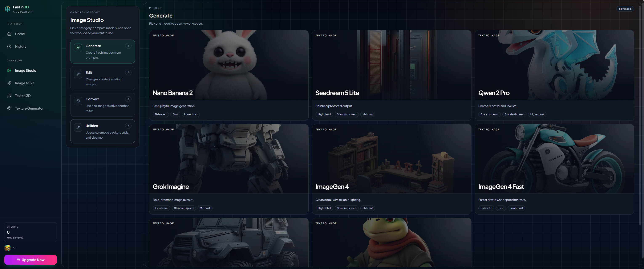Click Lower cost tag on Nano Banana 2
This screenshot has width=644, height=269.
click(x=190, y=114)
